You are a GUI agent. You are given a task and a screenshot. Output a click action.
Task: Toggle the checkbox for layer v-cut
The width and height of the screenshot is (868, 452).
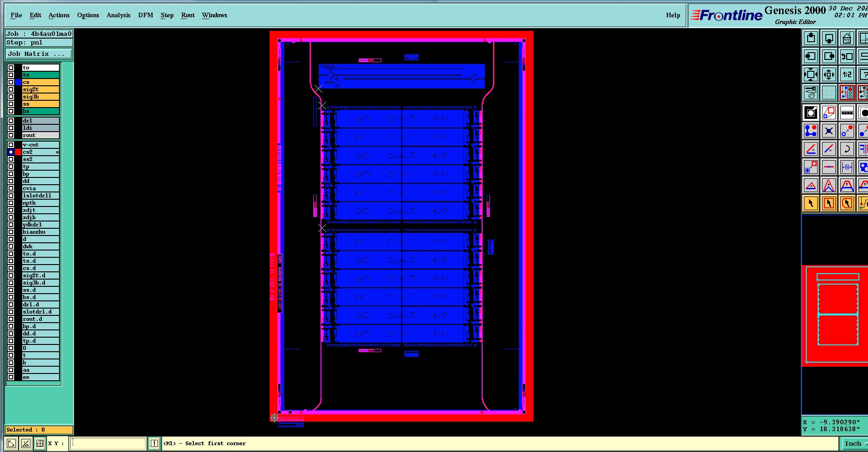11,145
